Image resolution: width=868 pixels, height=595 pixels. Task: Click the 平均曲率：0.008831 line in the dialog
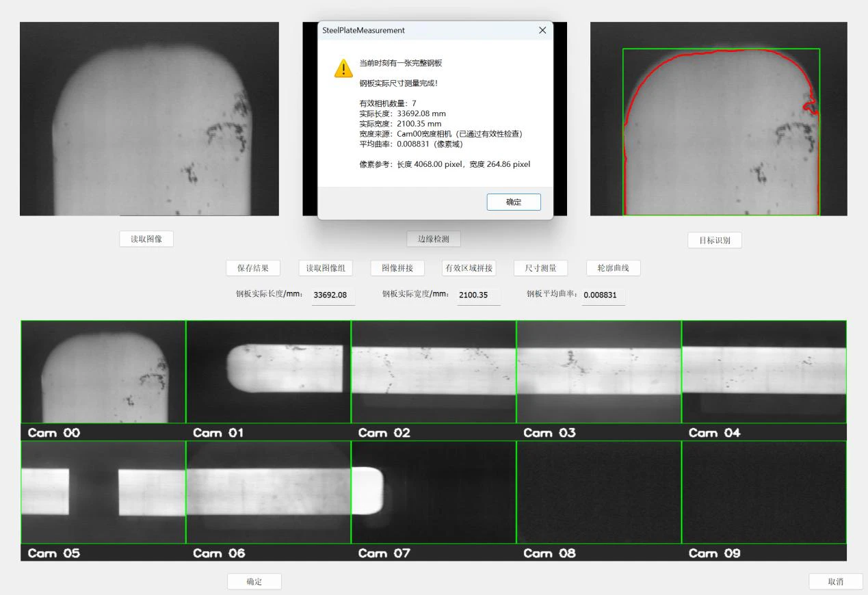coord(411,144)
